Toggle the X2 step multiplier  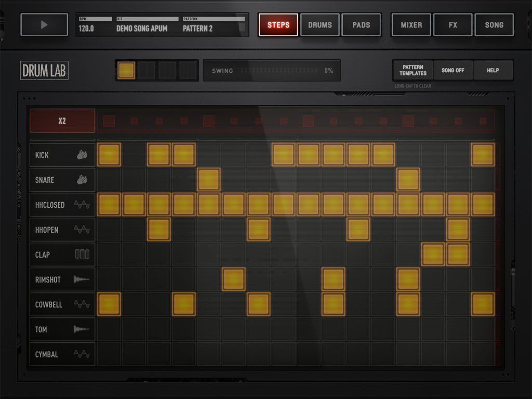tap(62, 120)
